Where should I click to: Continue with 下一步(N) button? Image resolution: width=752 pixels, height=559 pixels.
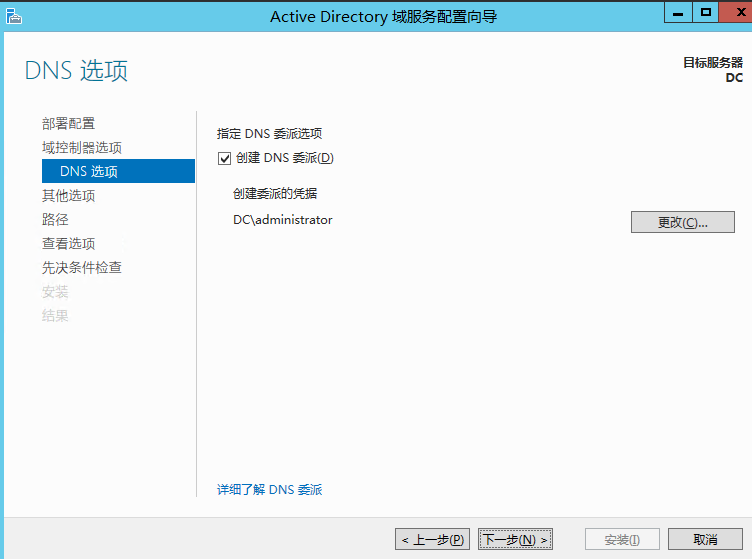click(x=515, y=539)
